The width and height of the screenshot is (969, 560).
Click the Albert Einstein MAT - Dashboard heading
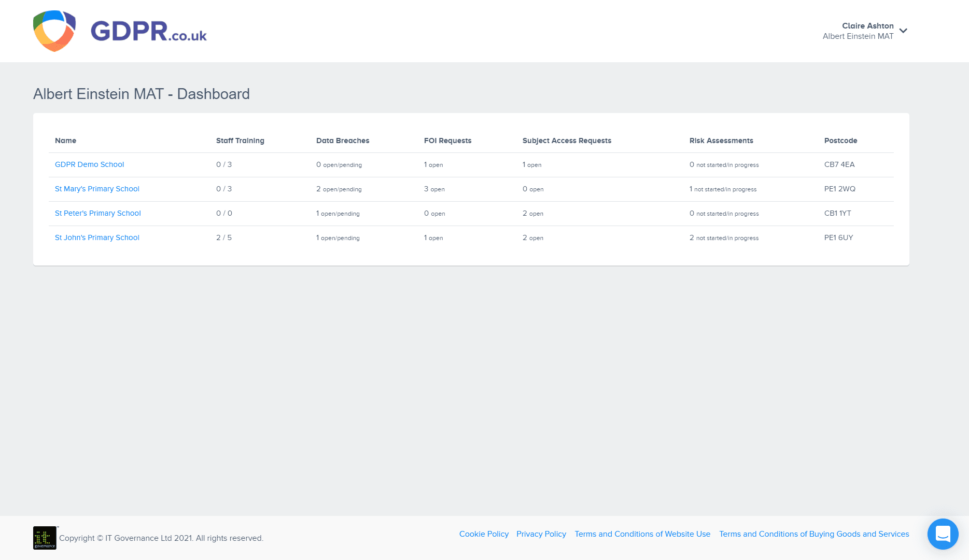[142, 94]
